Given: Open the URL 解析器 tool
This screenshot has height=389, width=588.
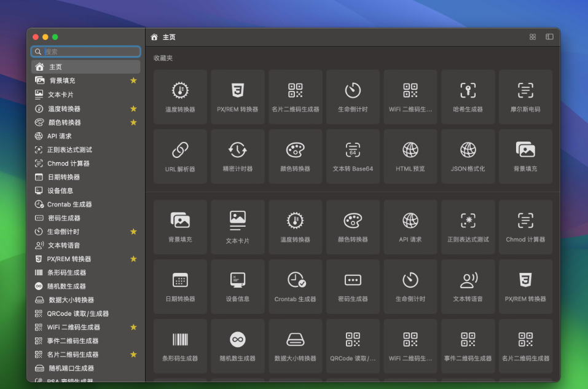Looking at the screenshot, I should (x=179, y=156).
